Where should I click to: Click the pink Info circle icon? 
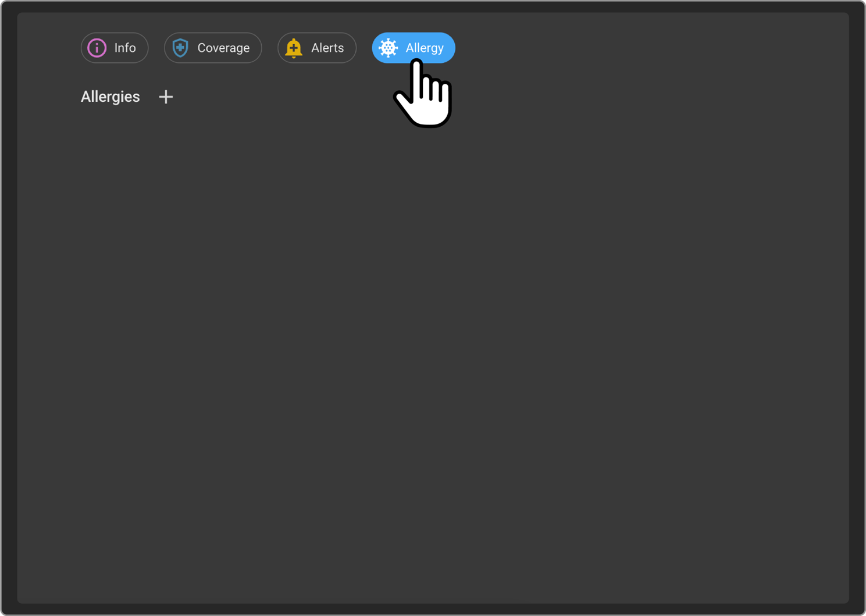coord(97,48)
